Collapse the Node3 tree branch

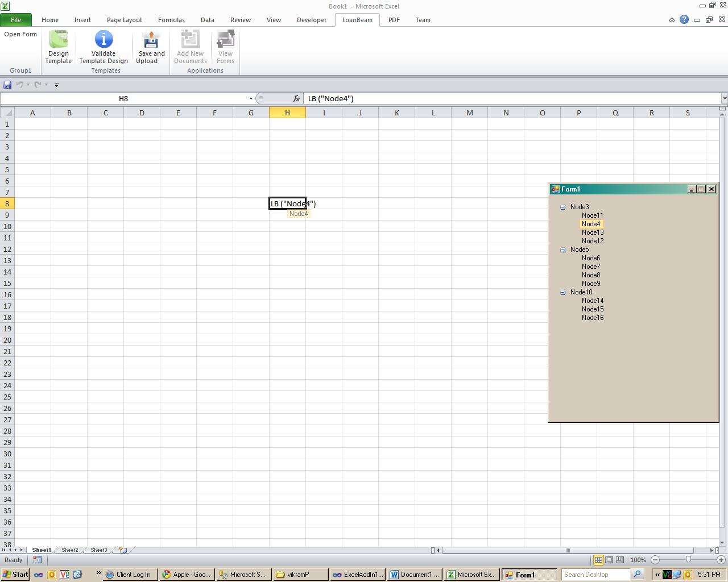click(x=563, y=207)
